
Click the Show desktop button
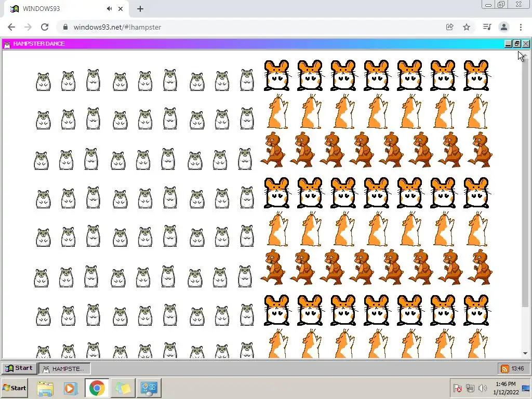(x=527, y=388)
